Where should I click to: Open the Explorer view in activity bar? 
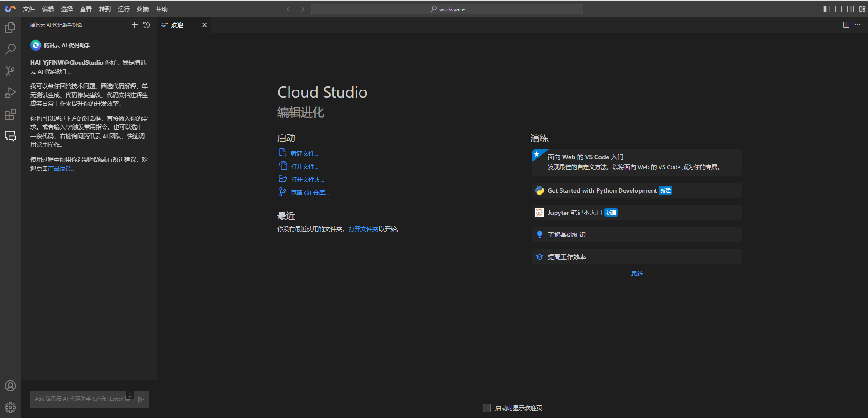pos(10,28)
